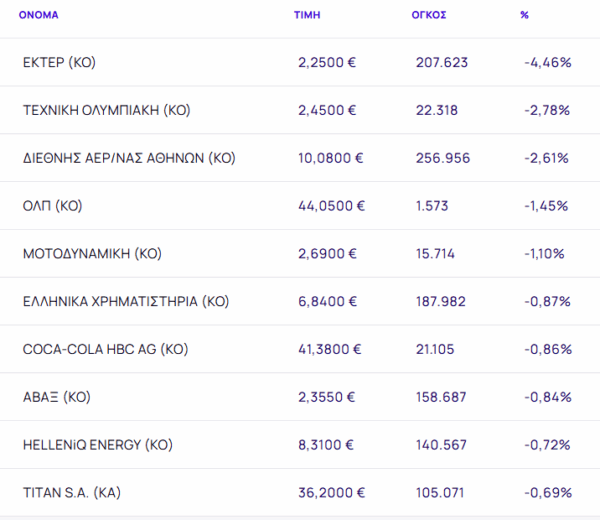Click the change value -0,86%
This screenshot has width=600, height=520.
pyautogui.click(x=548, y=349)
